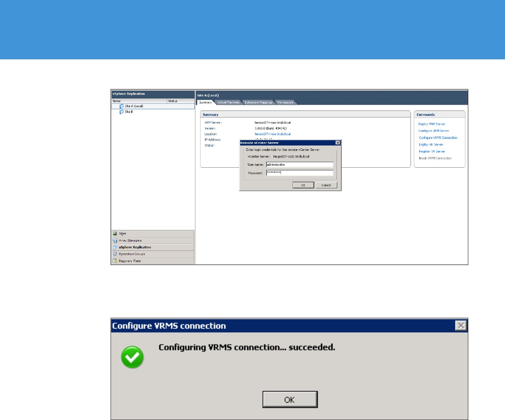Click the green success checkmark icon
Image resolution: width=505 pixels, height=420 pixels.
coord(132,357)
